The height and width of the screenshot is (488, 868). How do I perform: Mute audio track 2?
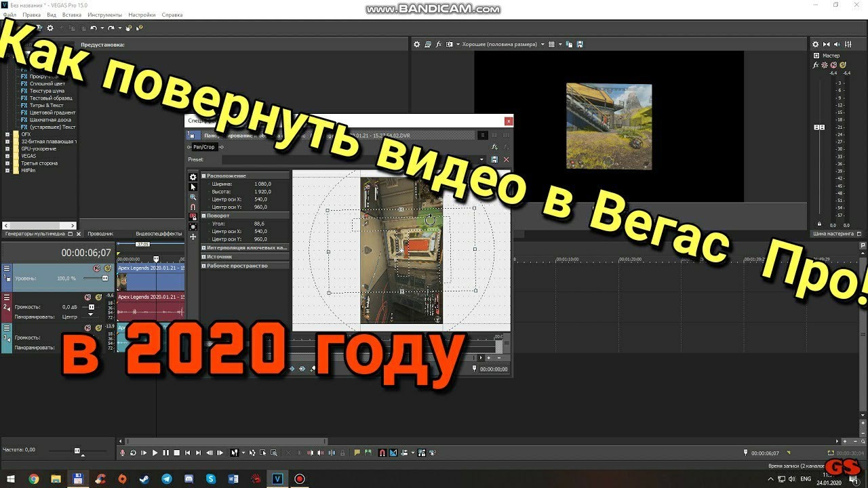[87, 298]
